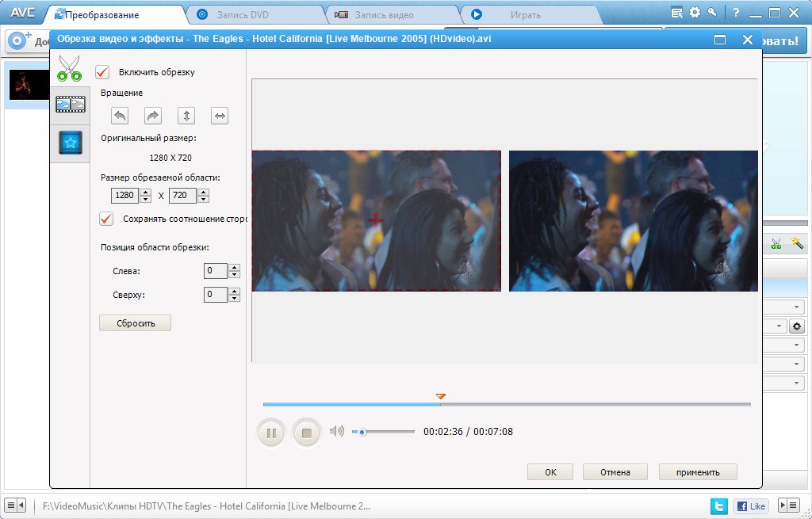Rotate video left with counterclockwise arrow
812x519 pixels.
[x=119, y=116]
